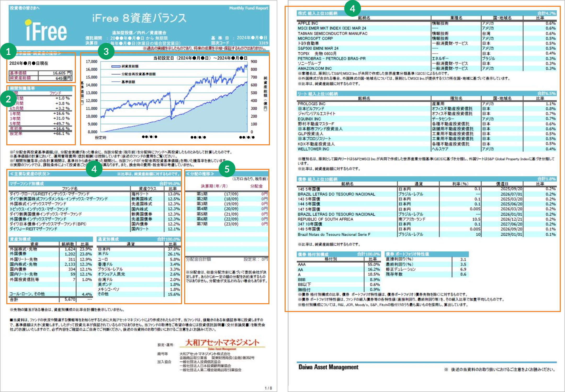Select row 'ダイワ・グローバルREITインデックス・マザーファンド'
565x392 pixels.
(x=94, y=194)
